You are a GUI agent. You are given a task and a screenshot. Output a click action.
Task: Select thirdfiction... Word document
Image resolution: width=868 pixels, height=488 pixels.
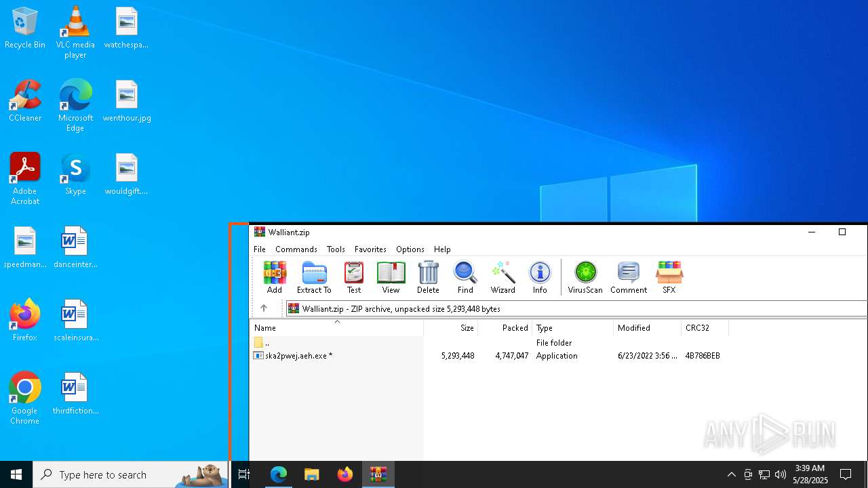(75, 394)
